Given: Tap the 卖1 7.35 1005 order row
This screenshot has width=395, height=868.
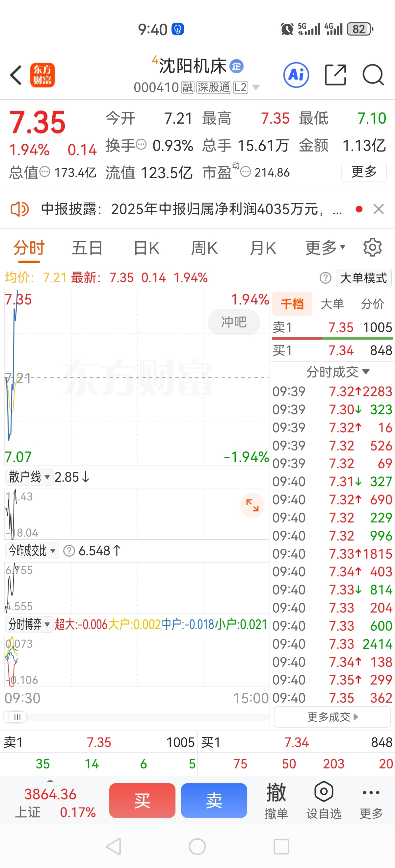Looking at the screenshot, I should point(332,327).
